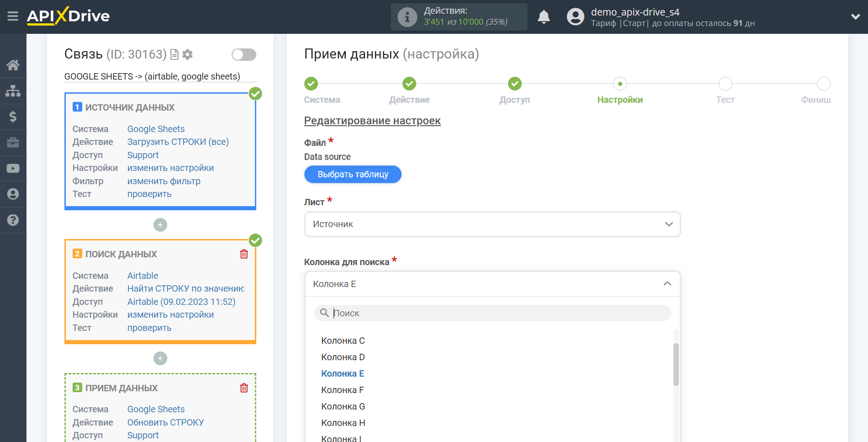The width and height of the screenshot is (868, 442).
Task: Select Колонка F option
Action: coord(343,390)
